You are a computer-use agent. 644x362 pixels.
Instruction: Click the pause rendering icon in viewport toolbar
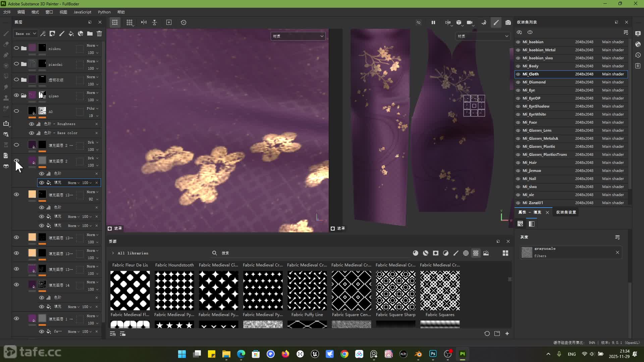(433, 22)
